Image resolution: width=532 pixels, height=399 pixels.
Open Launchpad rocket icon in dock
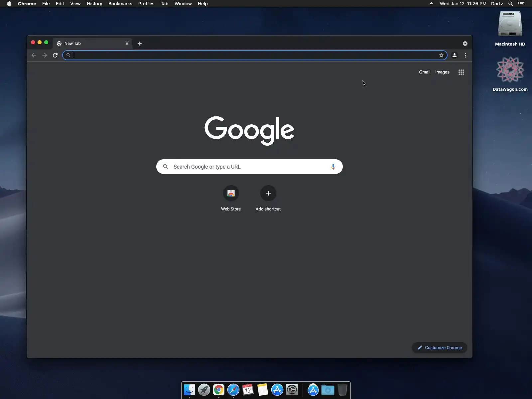204,390
